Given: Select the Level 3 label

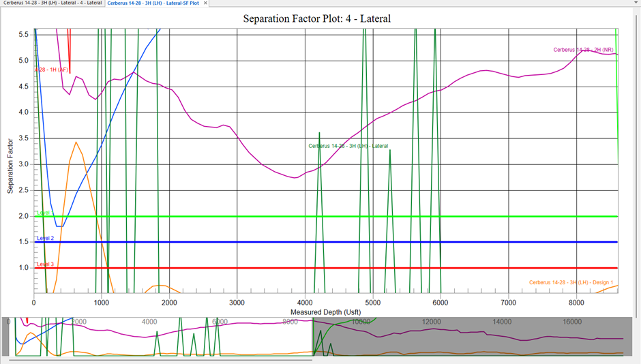Looking at the screenshot, I should pos(46,264).
